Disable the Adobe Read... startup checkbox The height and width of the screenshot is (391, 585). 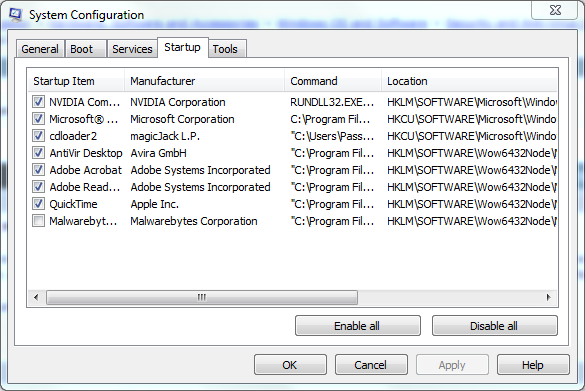38,187
